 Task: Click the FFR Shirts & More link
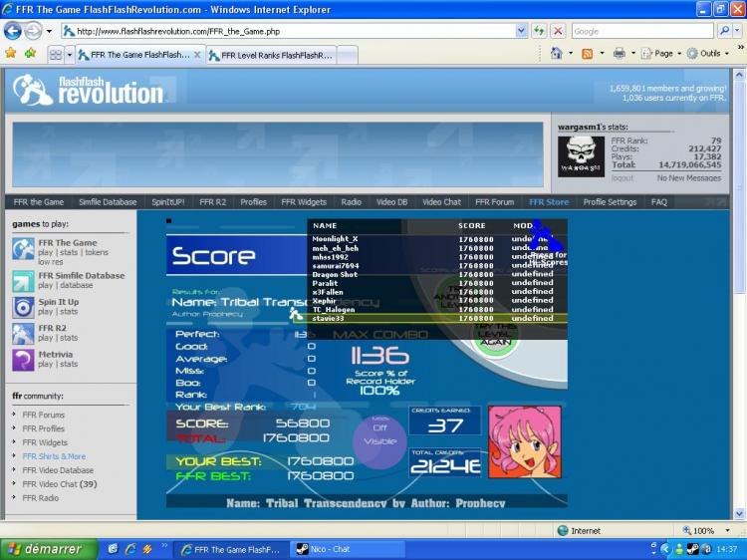click(x=54, y=456)
